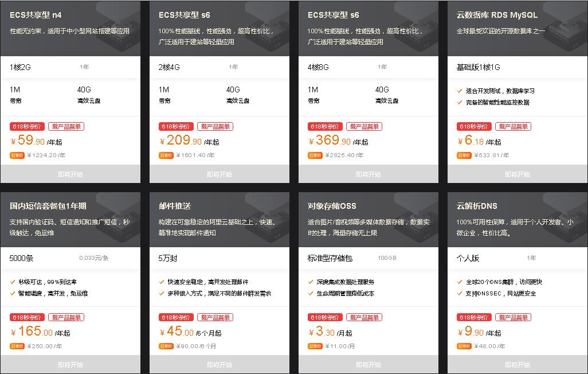Click the 618秒杀价 badge on the 2核4G card
The width and height of the screenshot is (588, 374).
tap(176, 127)
